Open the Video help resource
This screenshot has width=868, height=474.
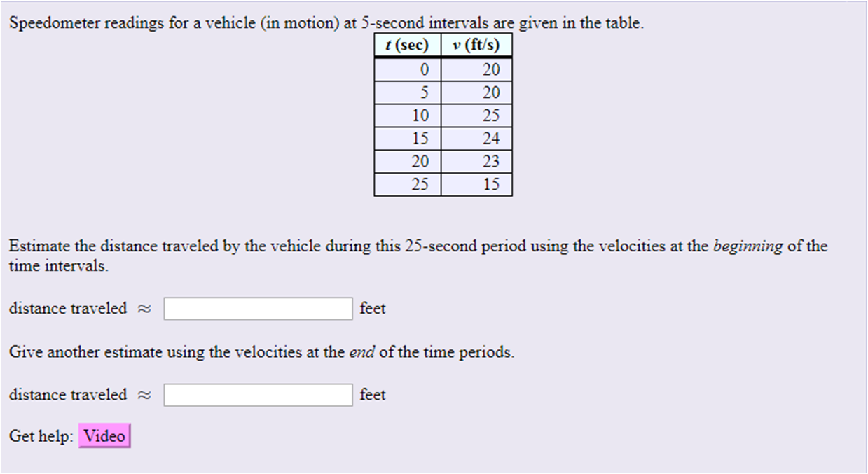[x=104, y=435]
